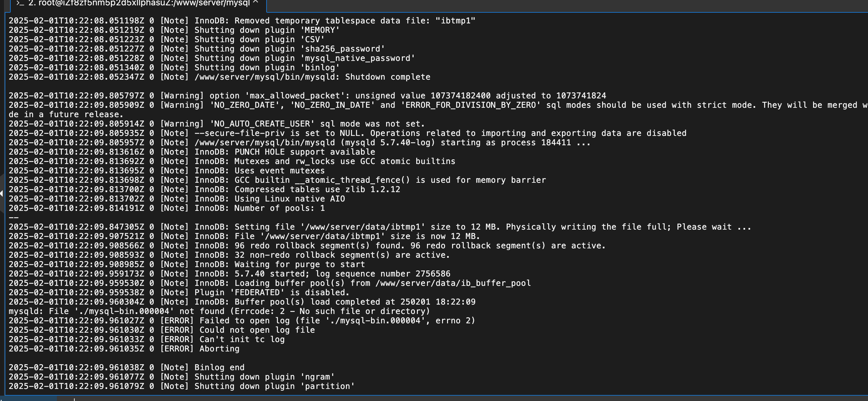
Task: Click the "Can't init tc log" error line
Action: click(147, 339)
